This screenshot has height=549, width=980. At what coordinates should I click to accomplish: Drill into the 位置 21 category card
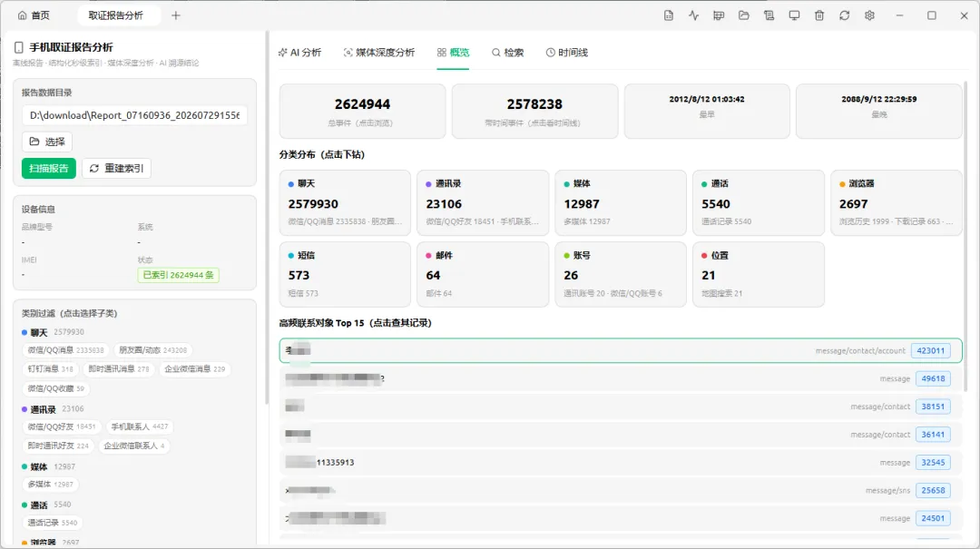click(759, 274)
